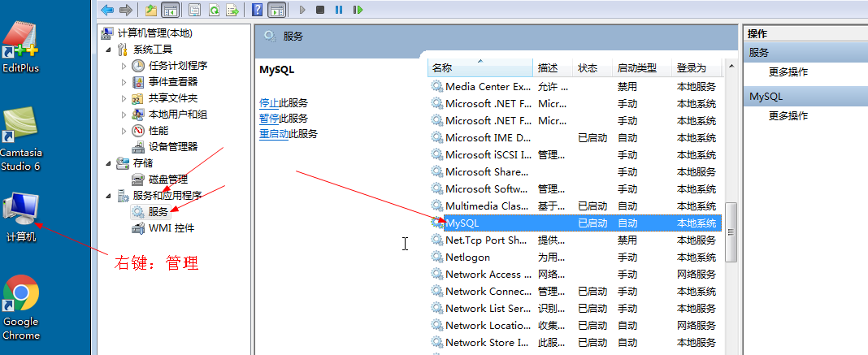Image resolution: width=868 pixels, height=355 pixels.
Task: Select the Netlogon service row
Action: click(467, 258)
